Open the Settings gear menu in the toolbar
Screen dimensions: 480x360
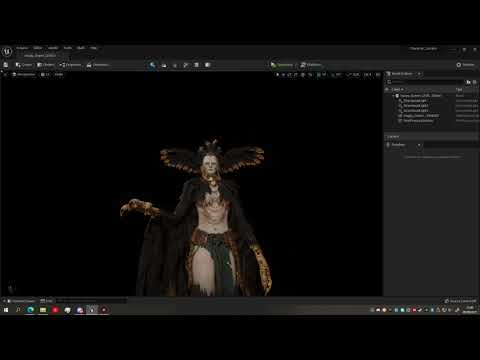tap(465, 65)
